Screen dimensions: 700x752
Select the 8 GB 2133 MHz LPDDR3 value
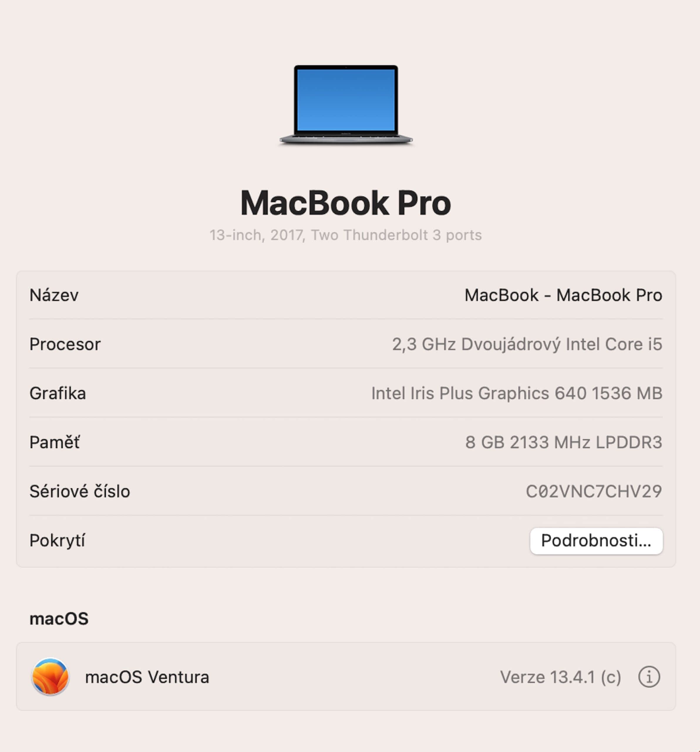tap(563, 442)
